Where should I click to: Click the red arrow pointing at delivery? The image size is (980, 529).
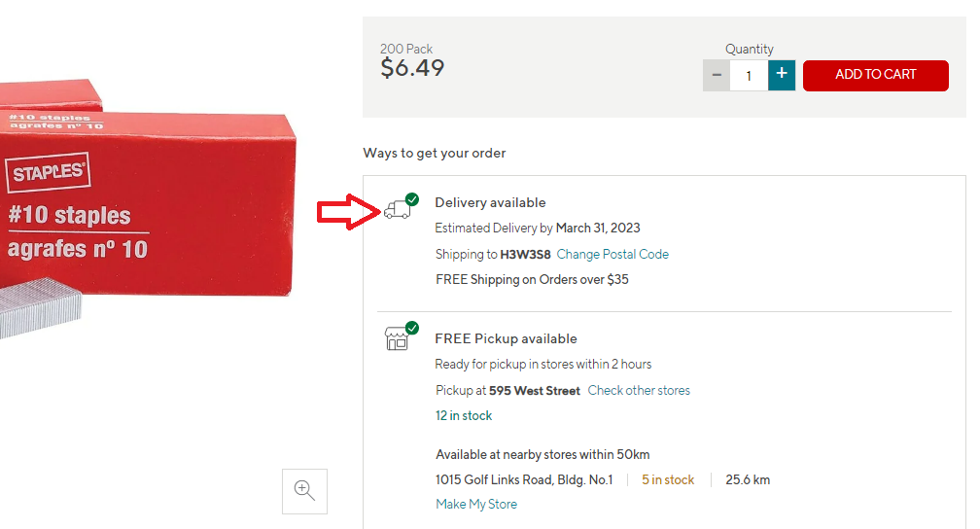coord(348,212)
